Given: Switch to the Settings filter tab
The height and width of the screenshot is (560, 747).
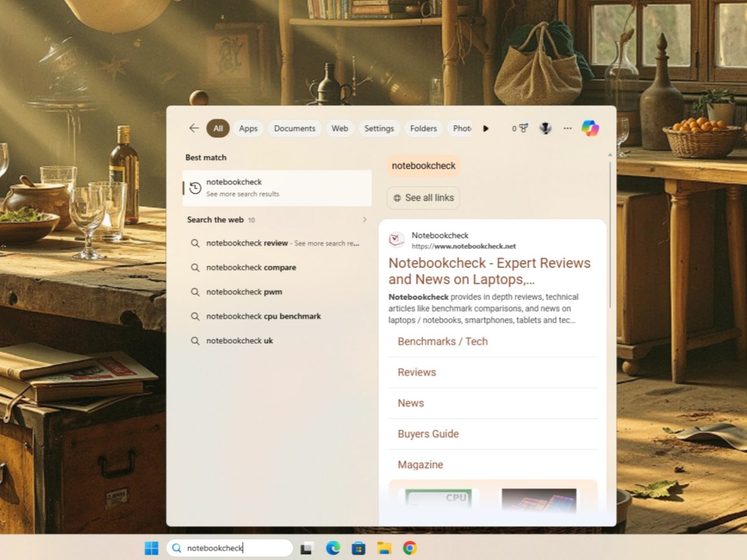Looking at the screenshot, I should pyautogui.click(x=379, y=128).
